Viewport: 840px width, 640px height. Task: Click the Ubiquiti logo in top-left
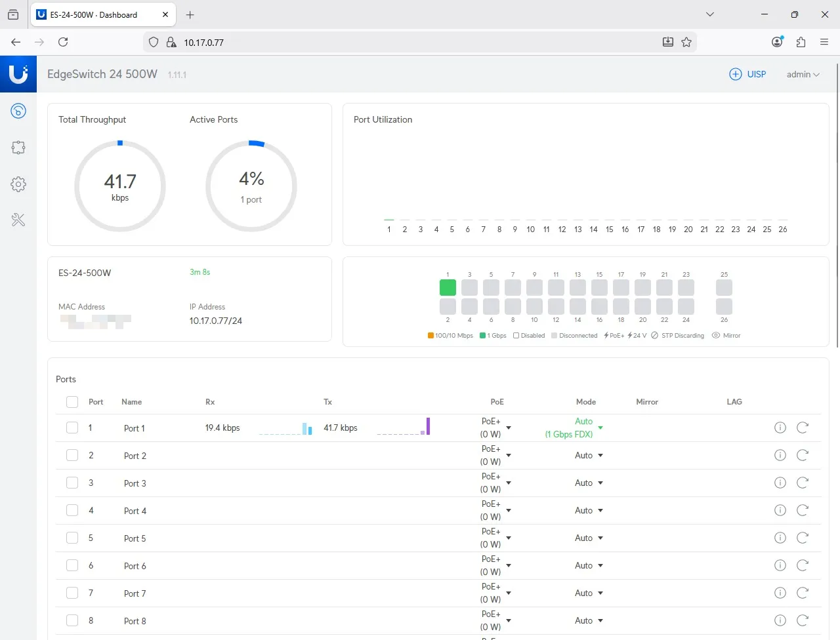[18, 74]
